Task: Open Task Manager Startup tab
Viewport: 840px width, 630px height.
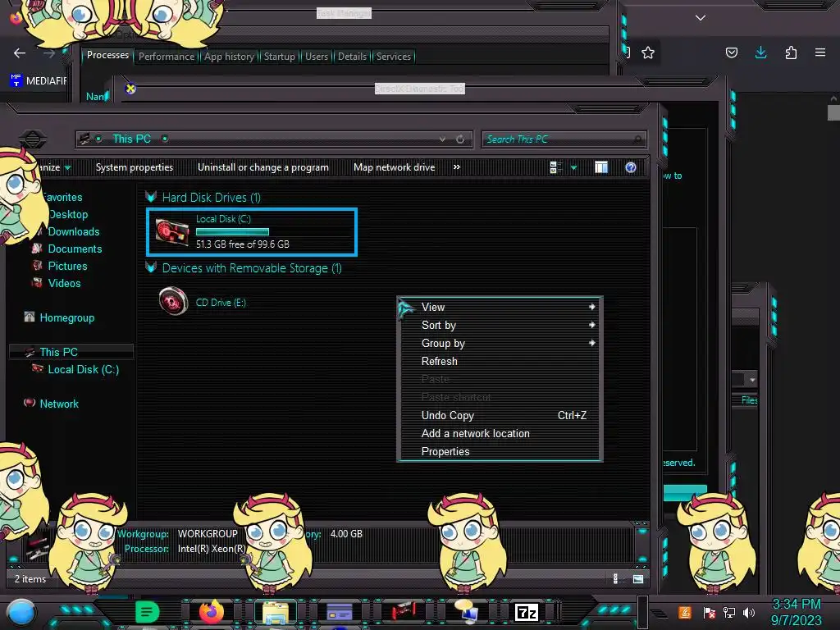Action: [x=279, y=57]
